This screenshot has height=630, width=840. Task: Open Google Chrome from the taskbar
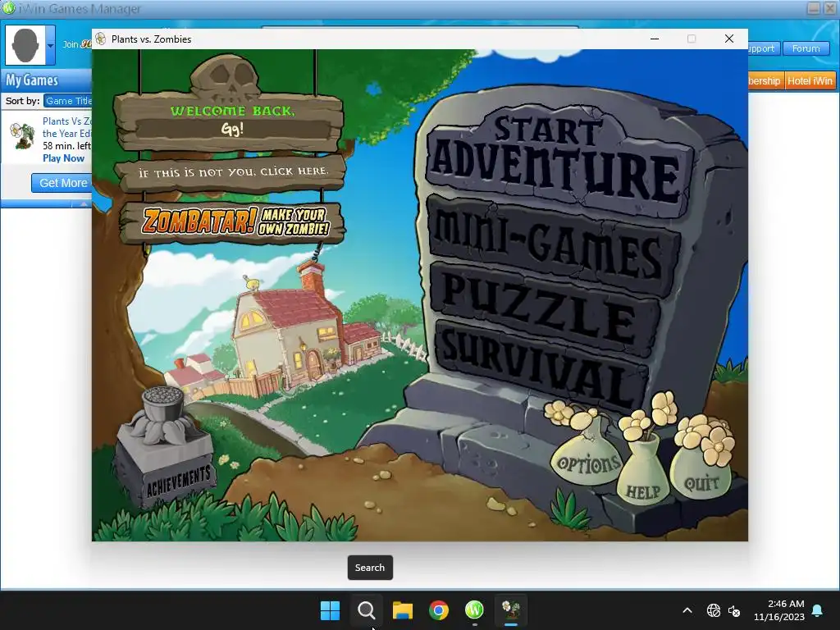pos(439,610)
